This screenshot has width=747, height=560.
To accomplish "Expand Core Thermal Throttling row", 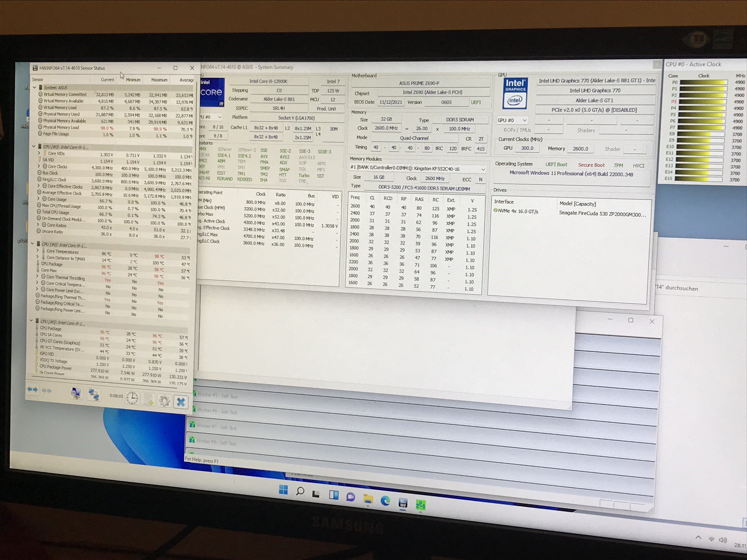I will (x=37, y=276).
